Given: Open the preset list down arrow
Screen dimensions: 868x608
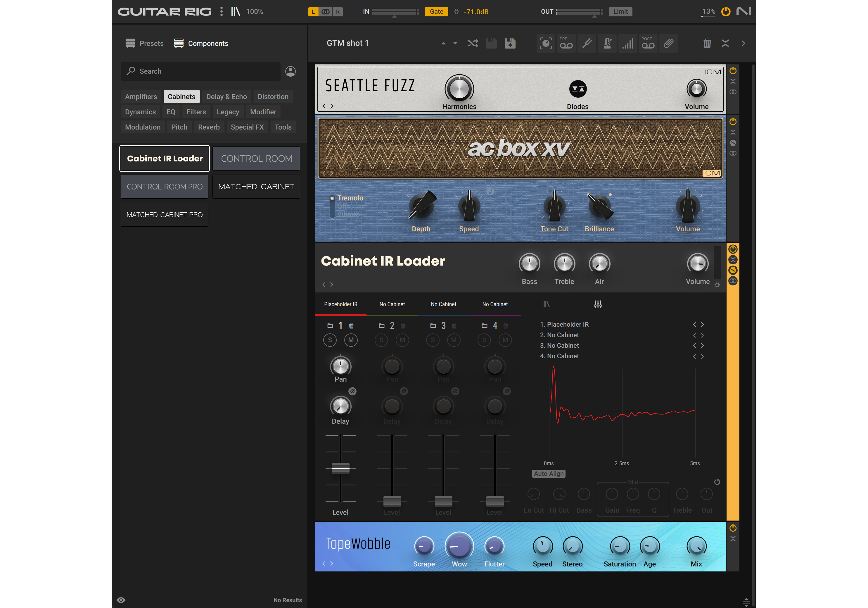Looking at the screenshot, I should click(455, 44).
